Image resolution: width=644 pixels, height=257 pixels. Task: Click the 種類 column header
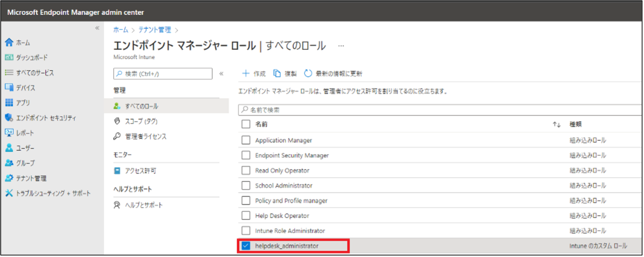pyautogui.click(x=575, y=124)
